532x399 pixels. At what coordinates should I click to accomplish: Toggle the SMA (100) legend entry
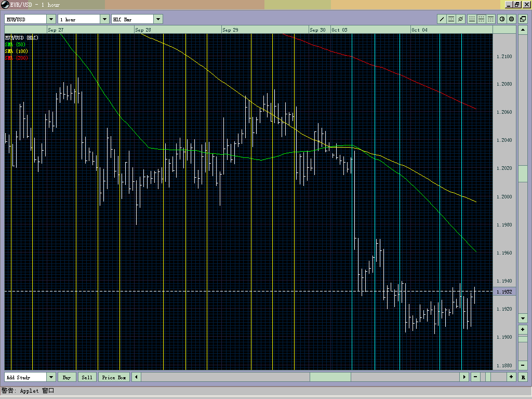[x=17, y=51]
